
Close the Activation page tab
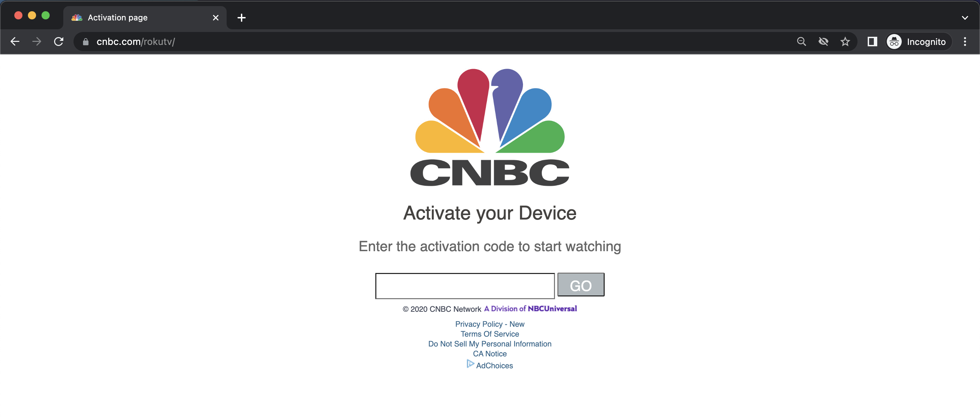(215, 17)
